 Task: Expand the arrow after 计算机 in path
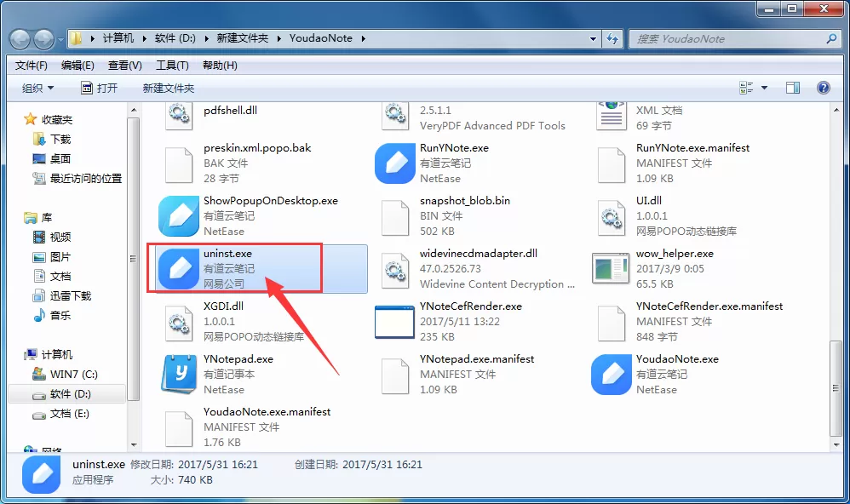pyautogui.click(x=144, y=38)
